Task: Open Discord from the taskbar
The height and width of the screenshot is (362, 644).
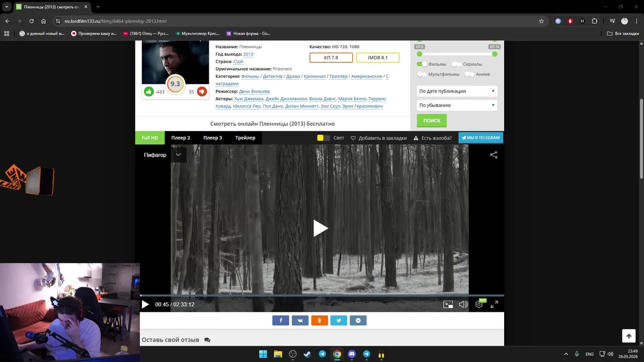Action: pos(352,354)
